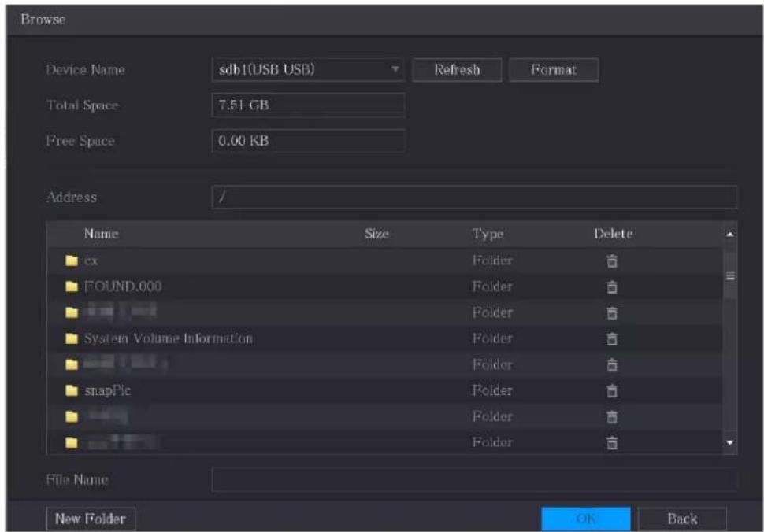Image resolution: width=764 pixels, height=532 pixels.
Task: Click Folder type text in cx row
Action: tap(492, 261)
